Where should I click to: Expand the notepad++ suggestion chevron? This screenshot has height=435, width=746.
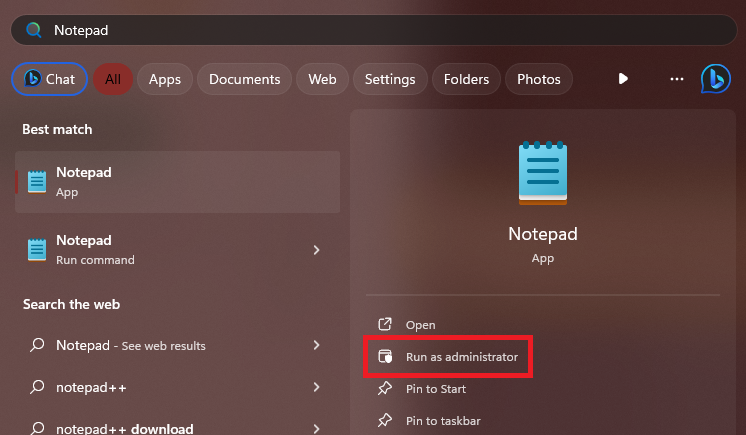pos(316,386)
